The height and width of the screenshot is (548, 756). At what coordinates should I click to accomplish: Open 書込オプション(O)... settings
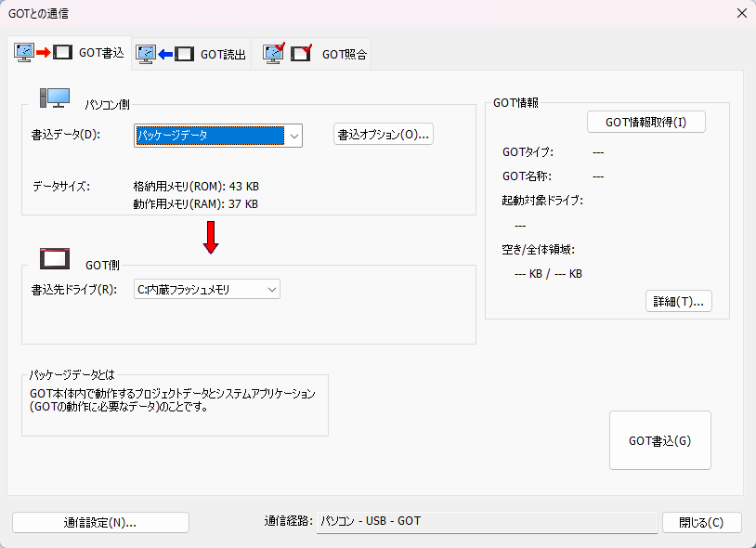(384, 135)
